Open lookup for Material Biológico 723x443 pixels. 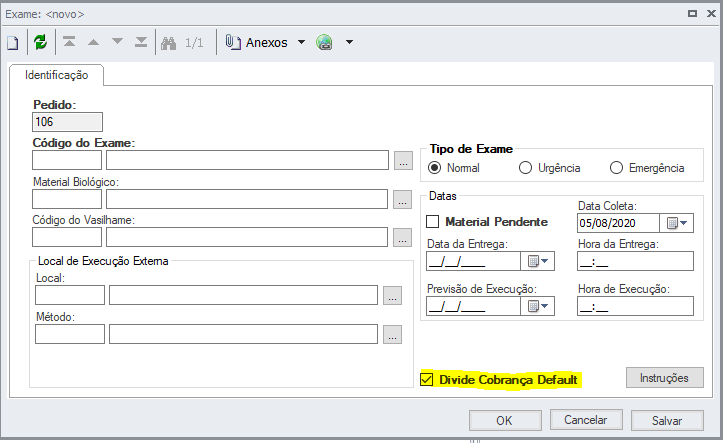click(402, 199)
